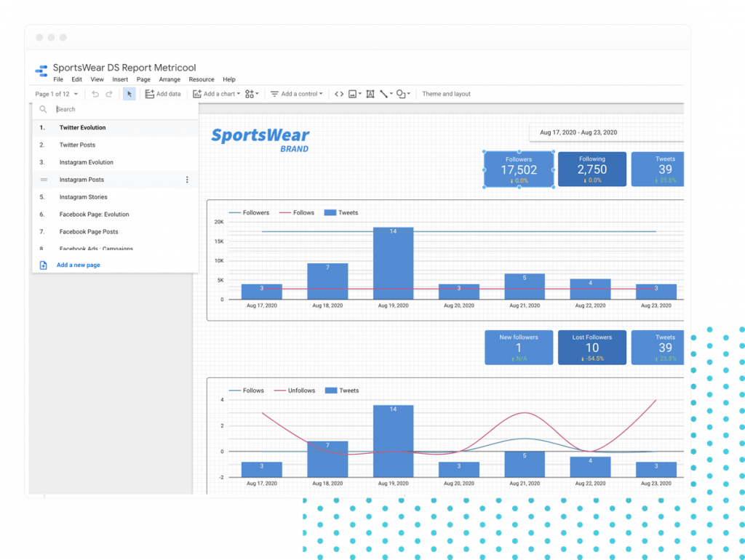
Task: Open the Insert menu
Action: point(120,79)
